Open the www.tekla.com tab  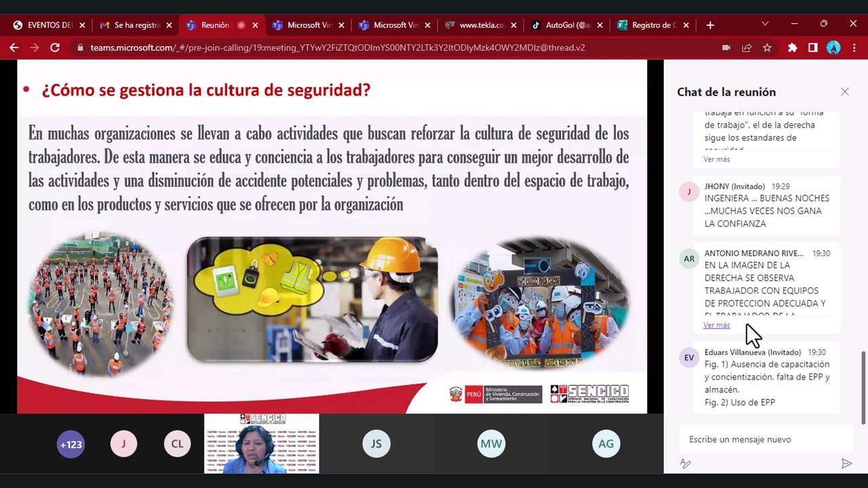479,25
